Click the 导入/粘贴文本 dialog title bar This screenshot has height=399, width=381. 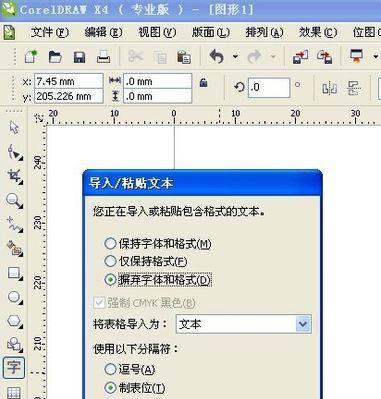tap(202, 183)
